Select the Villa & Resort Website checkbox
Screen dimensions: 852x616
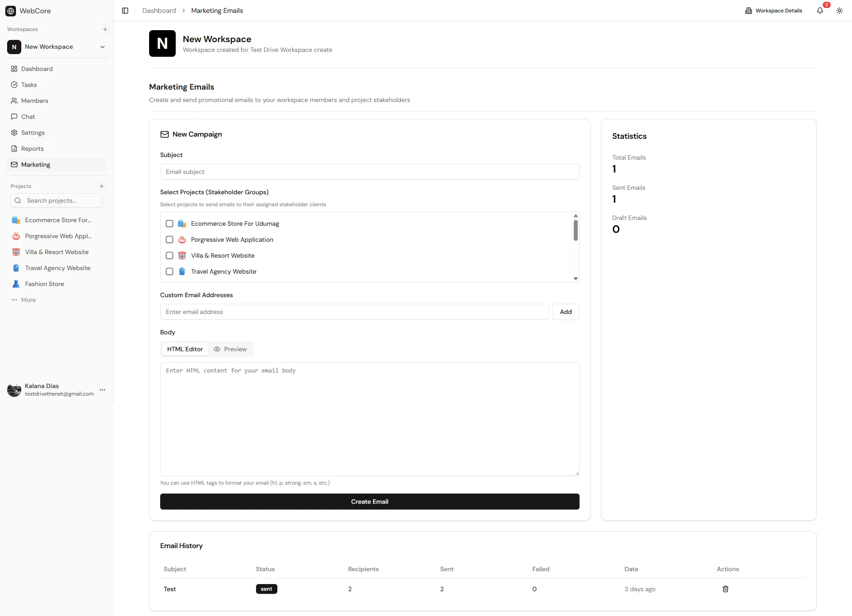pos(169,255)
